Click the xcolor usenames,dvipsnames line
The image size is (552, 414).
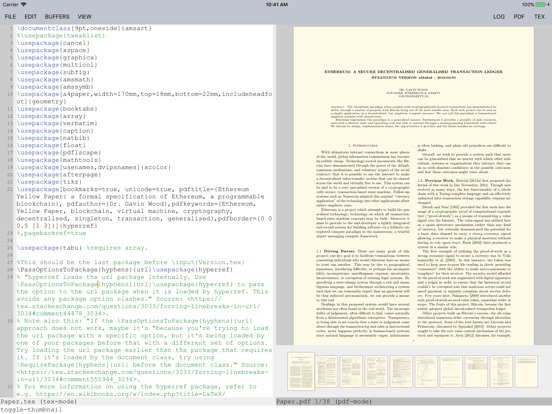[93, 167]
